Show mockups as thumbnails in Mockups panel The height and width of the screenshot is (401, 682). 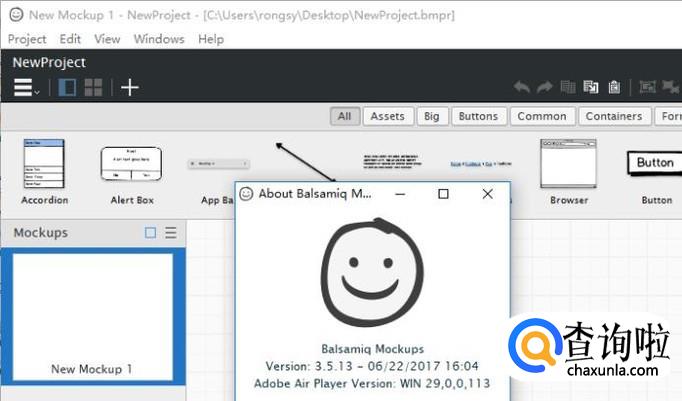tap(150, 233)
